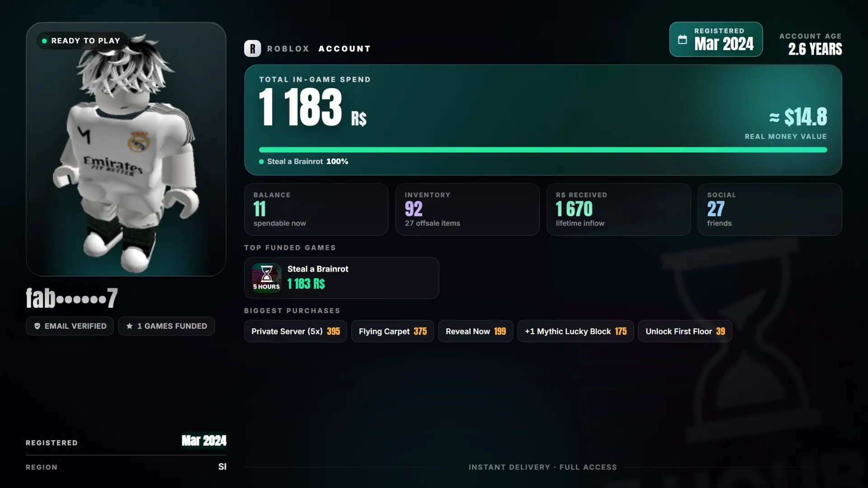The width and height of the screenshot is (868, 488).
Task: Click the Roblox R logo icon
Action: click(x=252, y=48)
